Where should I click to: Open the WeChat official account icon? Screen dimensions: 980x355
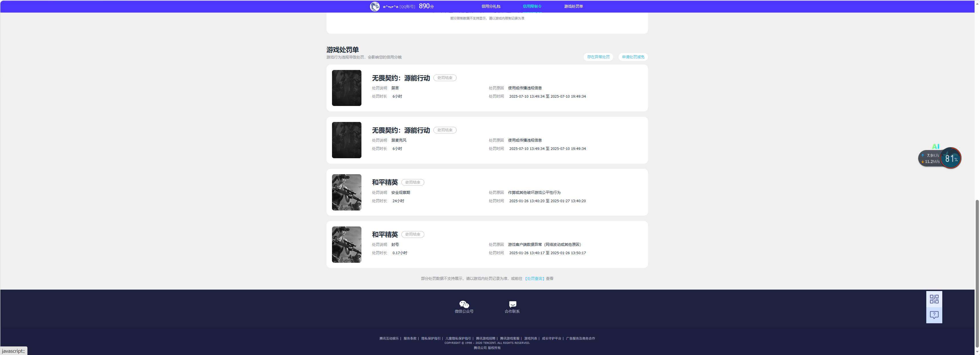coord(464,304)
